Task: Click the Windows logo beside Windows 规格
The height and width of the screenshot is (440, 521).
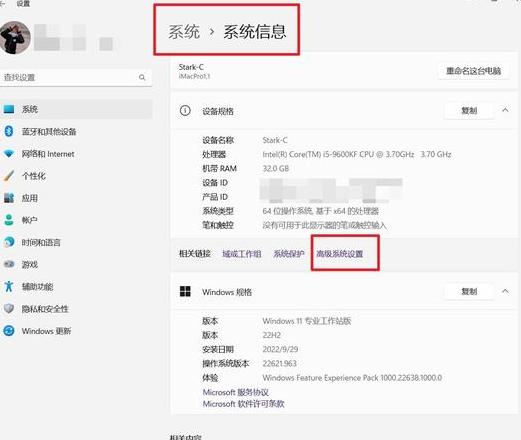Action: (x=185, y=292)
